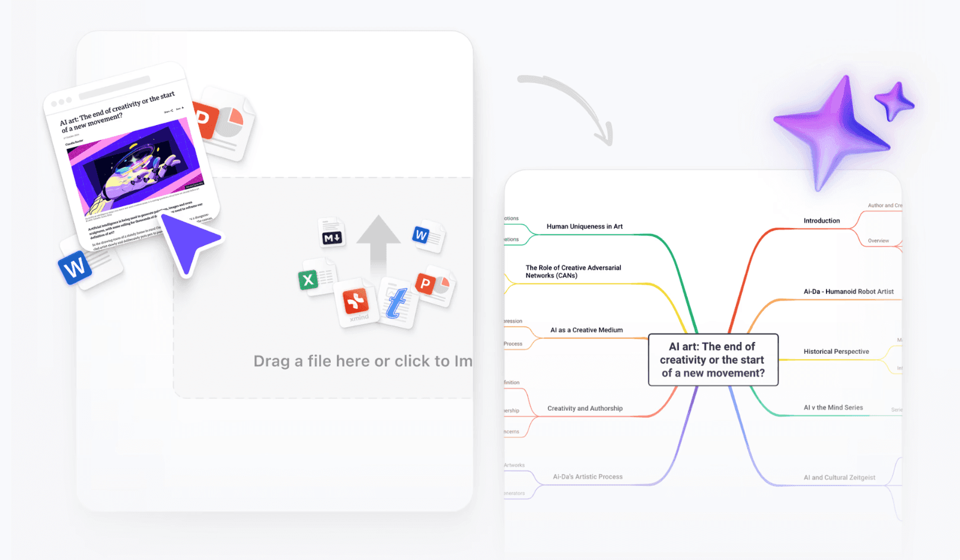960x560 pixels.
Task: Click the Word icon beside the article preview
Action: (x=75, y=268)
